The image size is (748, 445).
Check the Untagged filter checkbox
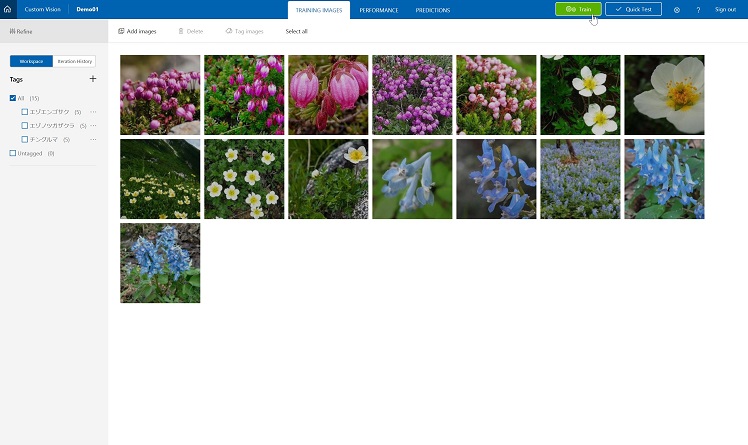[x=13, y=154]
